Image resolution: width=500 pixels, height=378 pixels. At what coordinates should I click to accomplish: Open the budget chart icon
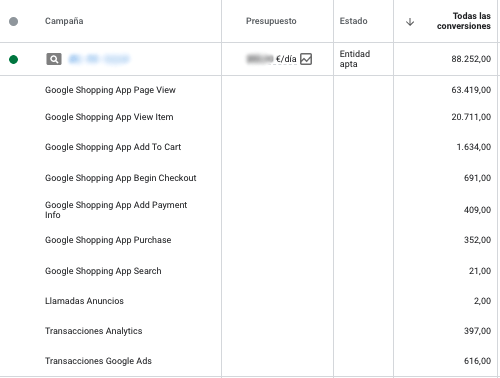point(306,59)
